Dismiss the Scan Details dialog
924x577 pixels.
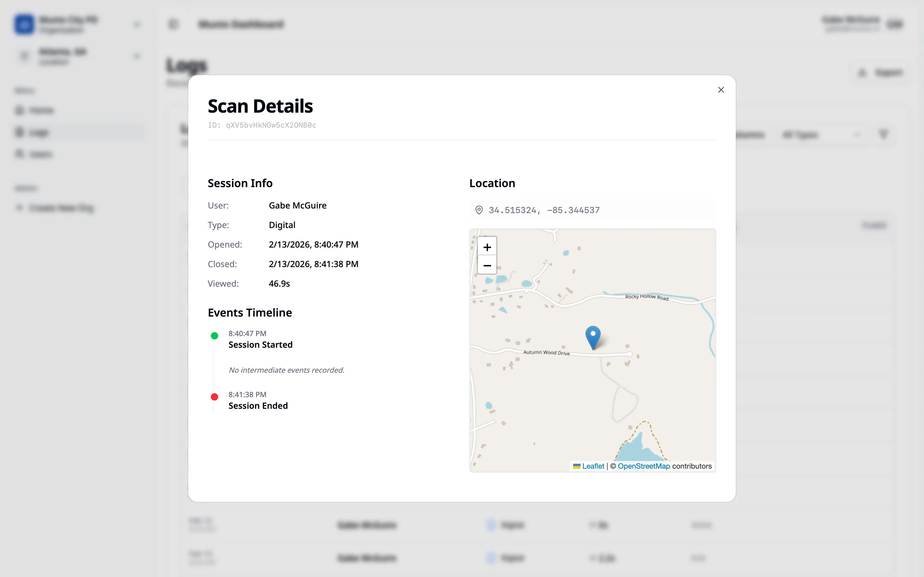(x=721, y=89)
